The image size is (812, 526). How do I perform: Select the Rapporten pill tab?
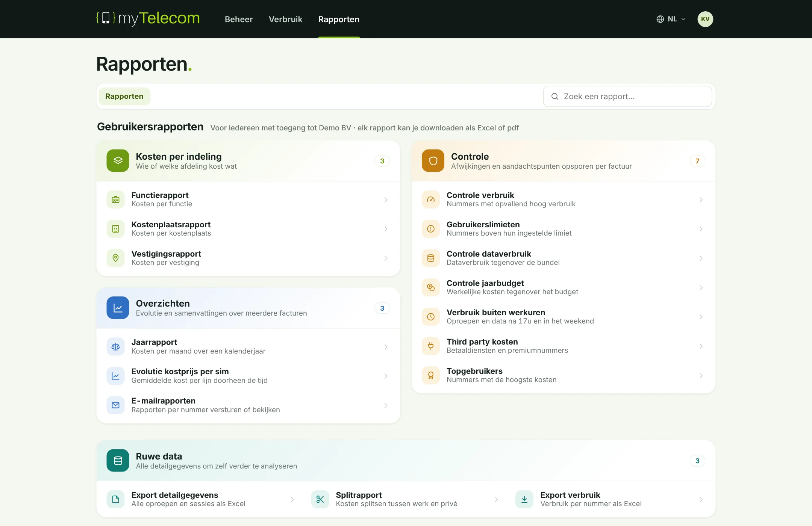coord(124,97)
